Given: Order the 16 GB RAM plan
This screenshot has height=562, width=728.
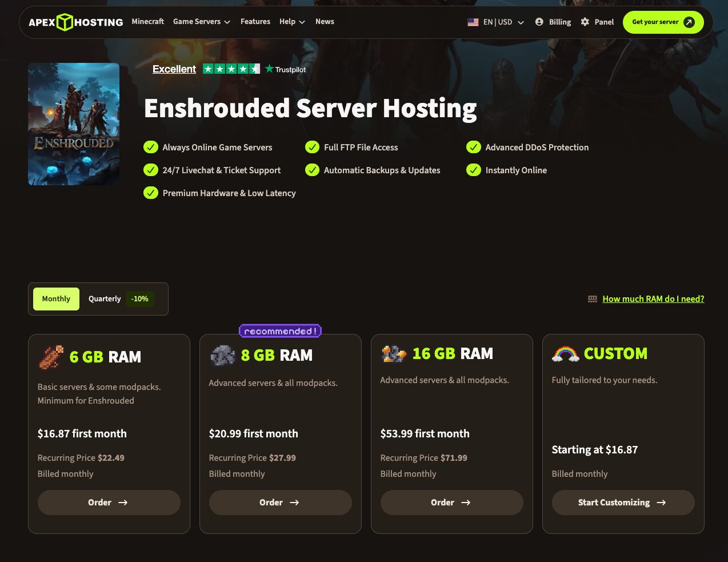Looking at the screenshot, I should tap(452, 503).
